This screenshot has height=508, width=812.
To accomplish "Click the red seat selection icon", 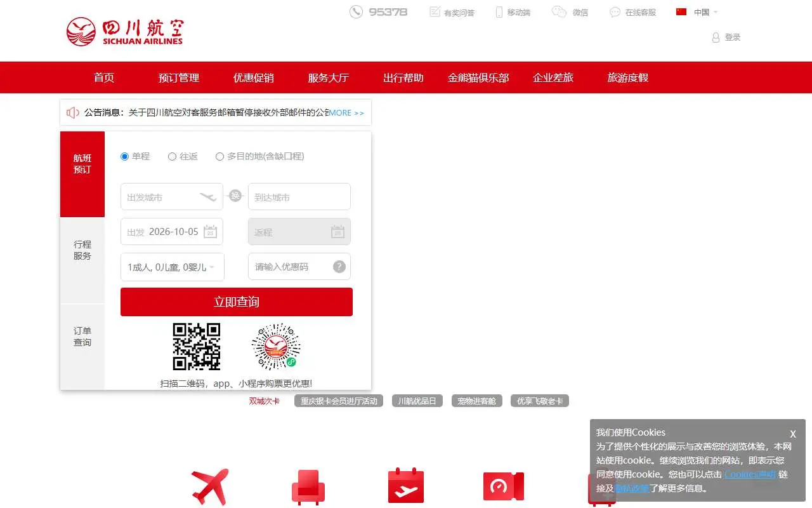I will [308, 487].
